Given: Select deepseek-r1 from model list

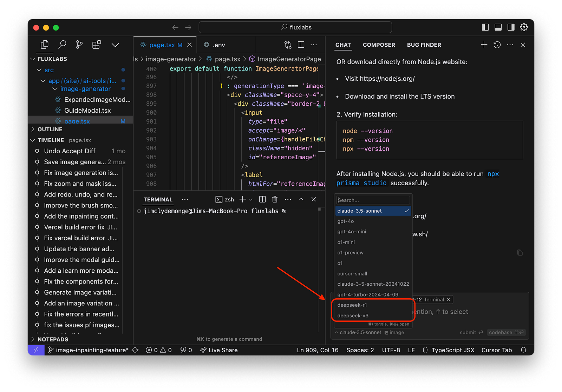Looking at the screenshot, I should [x=352, y=305].
